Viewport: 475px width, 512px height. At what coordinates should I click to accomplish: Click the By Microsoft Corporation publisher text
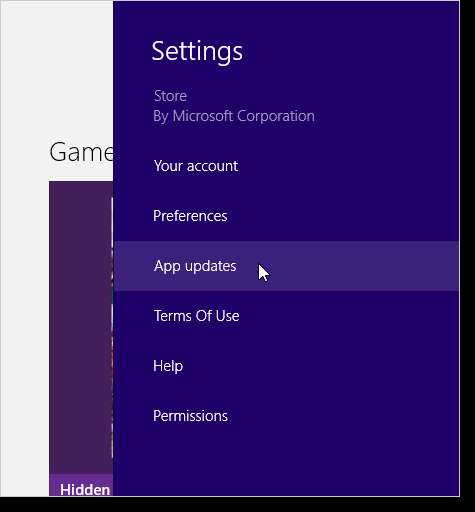point(234,116)
